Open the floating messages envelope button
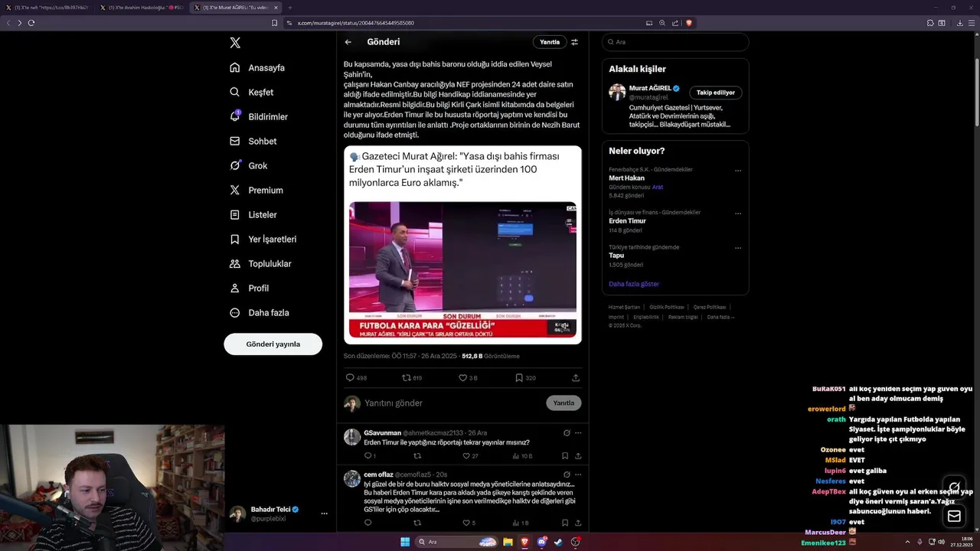The height and width of the screenshot is (551, 980). pyautogui.click(x=954, y=517)
